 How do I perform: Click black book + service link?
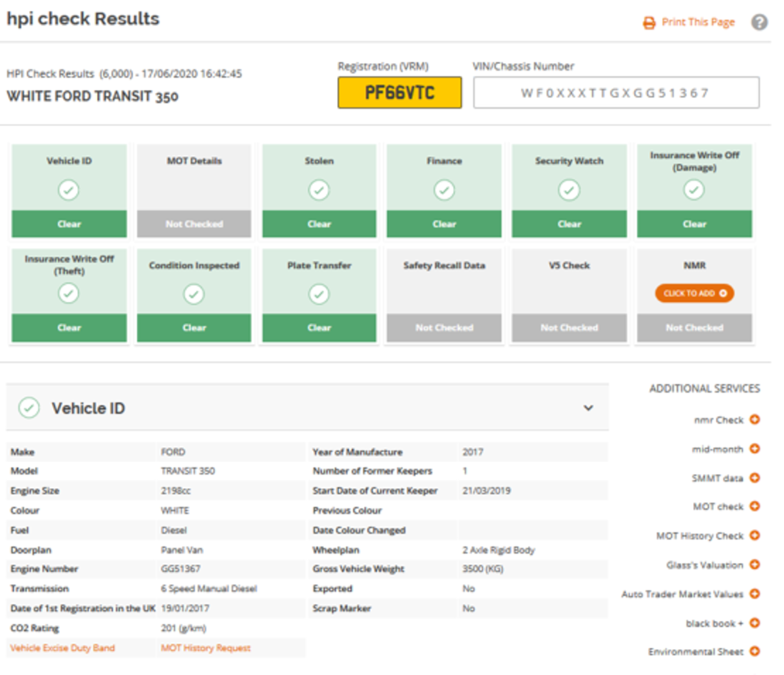(715, 624)
